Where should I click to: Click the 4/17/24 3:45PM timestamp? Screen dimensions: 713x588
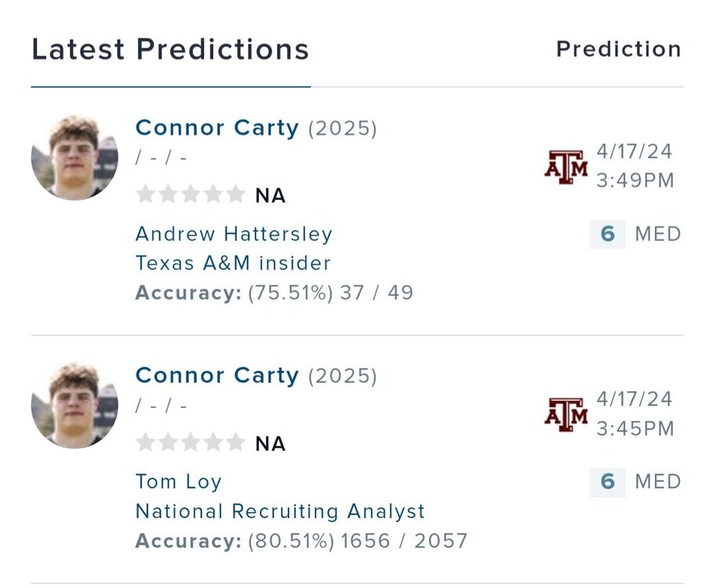(x=635, y=413)
